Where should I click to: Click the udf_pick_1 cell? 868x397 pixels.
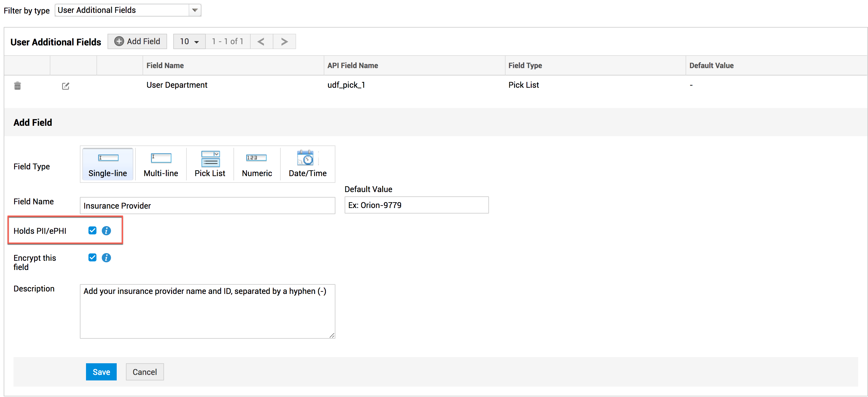[x=346, y=85]
